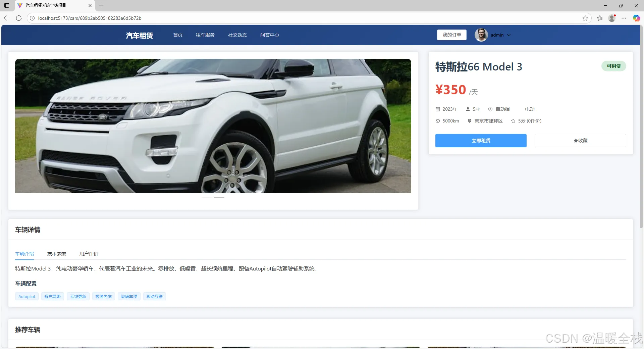Reload the page with refresh icon
This screenshot has width=644, height=349.
pos(19,18)
